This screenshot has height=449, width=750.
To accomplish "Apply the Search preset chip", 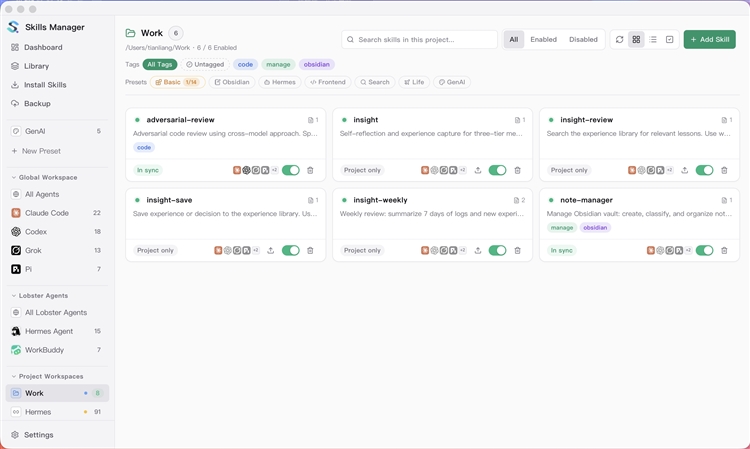I will (375, 82).
